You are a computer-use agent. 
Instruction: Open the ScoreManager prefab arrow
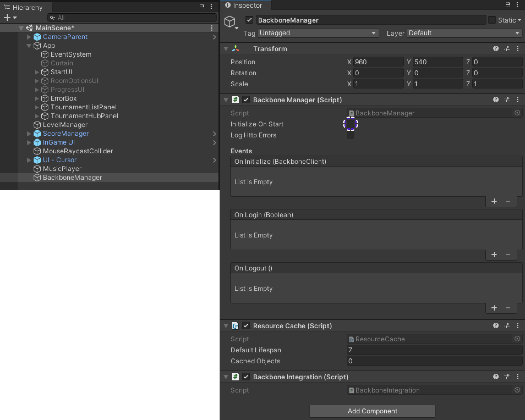coord(214,134)
